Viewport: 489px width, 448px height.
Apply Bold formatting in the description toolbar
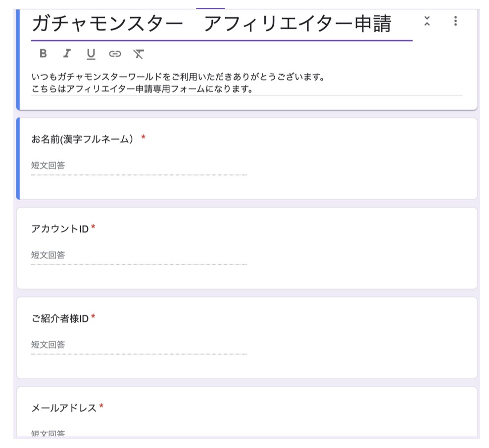44,54
